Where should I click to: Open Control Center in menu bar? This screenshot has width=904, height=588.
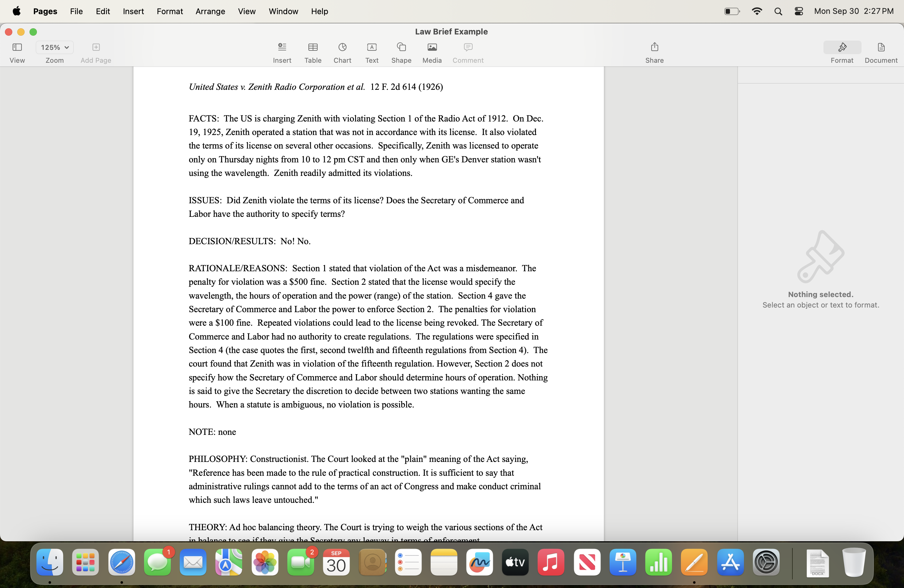coord(799,11)
